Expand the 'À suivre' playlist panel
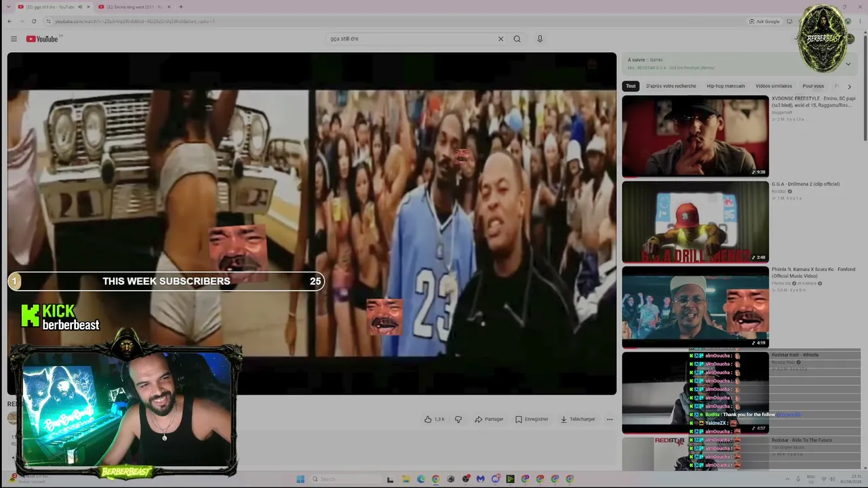This screenshot has width=868, height=488. 848,64
